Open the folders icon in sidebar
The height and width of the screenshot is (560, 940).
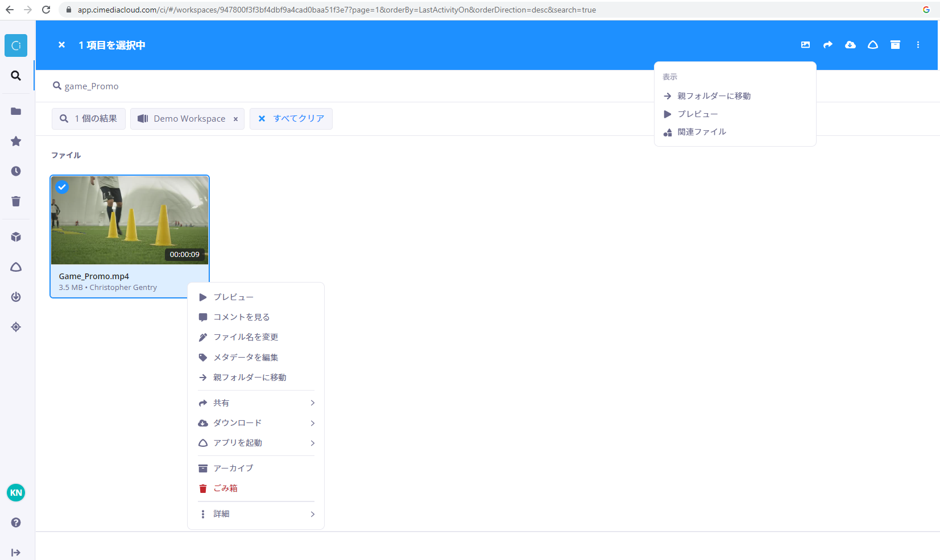(16, 111)
